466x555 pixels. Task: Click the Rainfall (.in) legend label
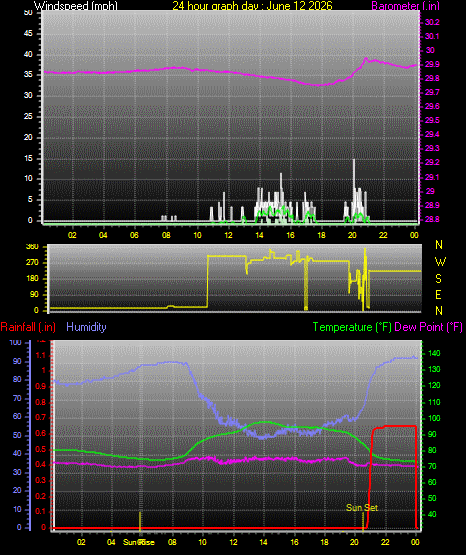[x=28, y=327]
